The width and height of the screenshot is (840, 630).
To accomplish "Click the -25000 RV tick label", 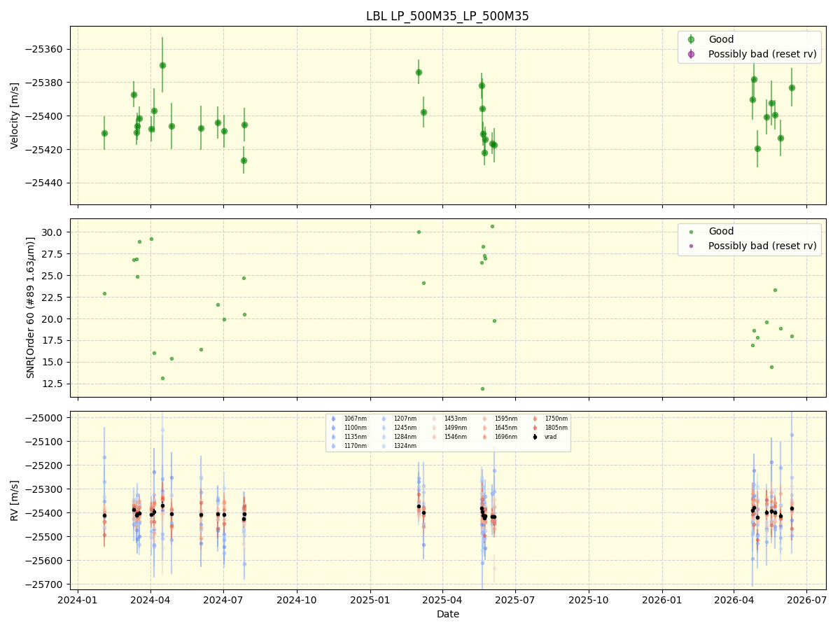I will coord(45,418).
